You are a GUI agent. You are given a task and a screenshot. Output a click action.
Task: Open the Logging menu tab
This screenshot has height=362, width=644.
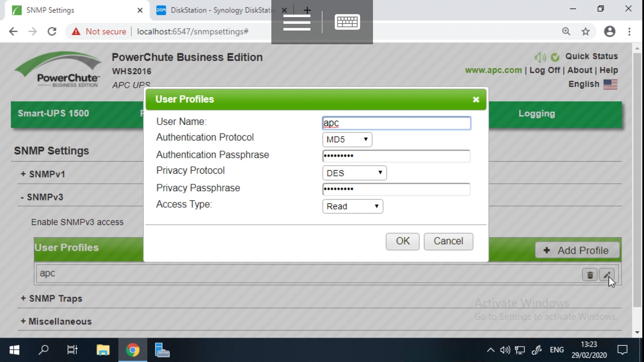(537, 114)
